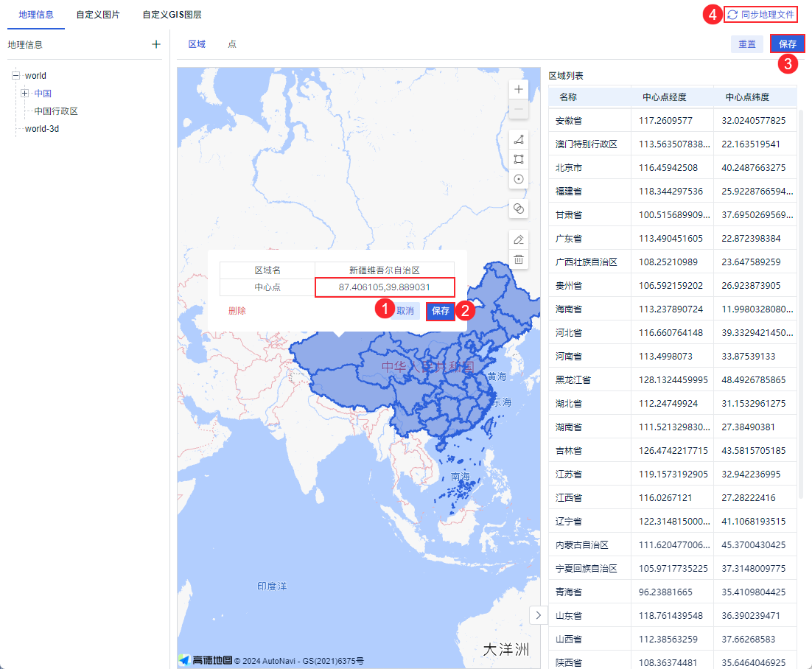Expand the 中国 tree node
Screen dimensions: 812x669
tap(24, 94)
